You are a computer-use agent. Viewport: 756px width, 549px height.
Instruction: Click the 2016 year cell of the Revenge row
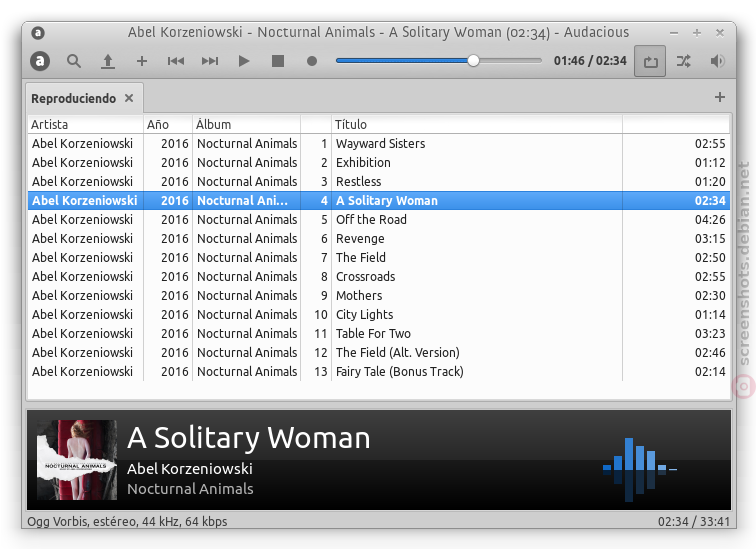coord(175,239)
